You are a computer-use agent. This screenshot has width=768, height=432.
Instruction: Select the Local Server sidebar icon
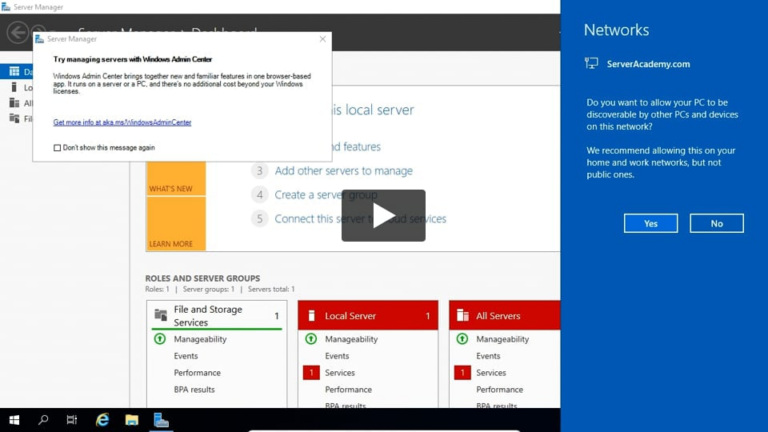pos(14,87)
